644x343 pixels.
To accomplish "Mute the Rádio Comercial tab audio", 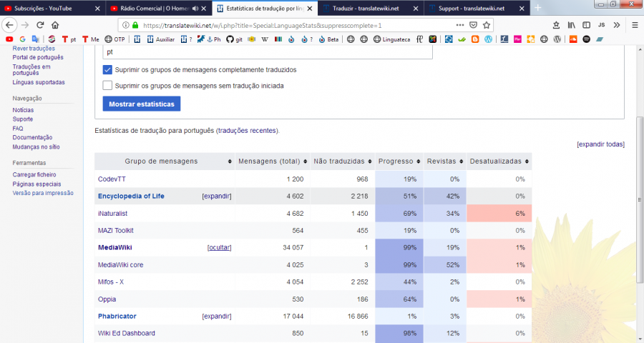I will click(x=195, y=8).
